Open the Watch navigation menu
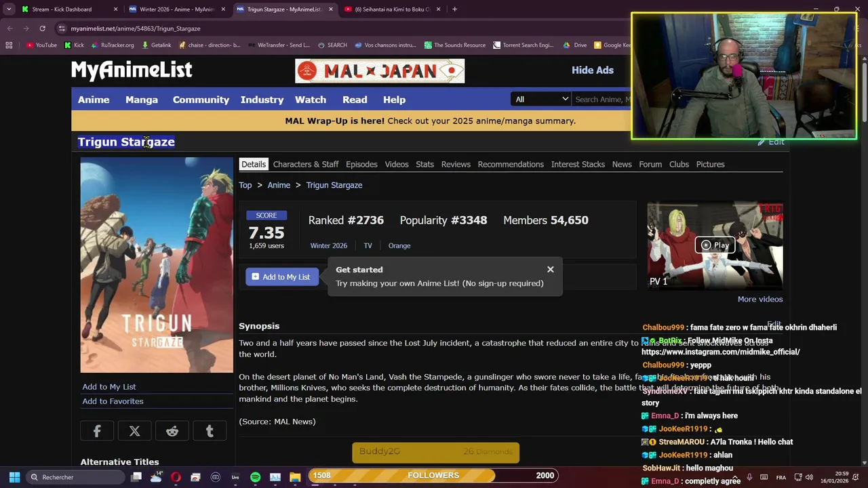The image size is (868, 488). [311, 100]
